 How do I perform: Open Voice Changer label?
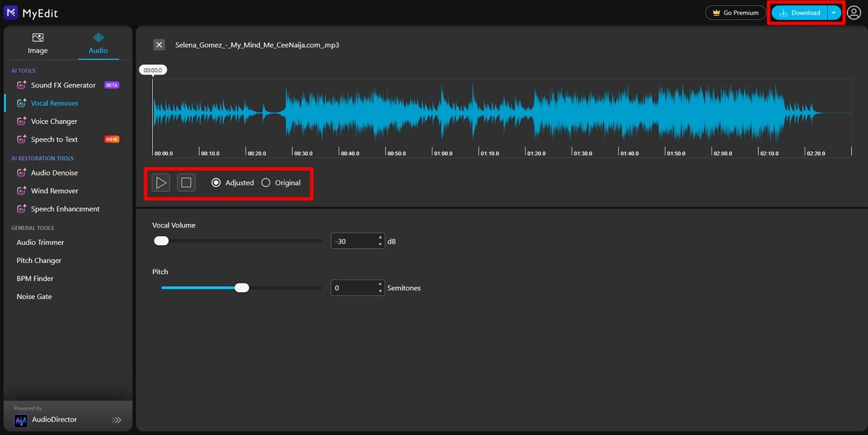coord(54,121)
